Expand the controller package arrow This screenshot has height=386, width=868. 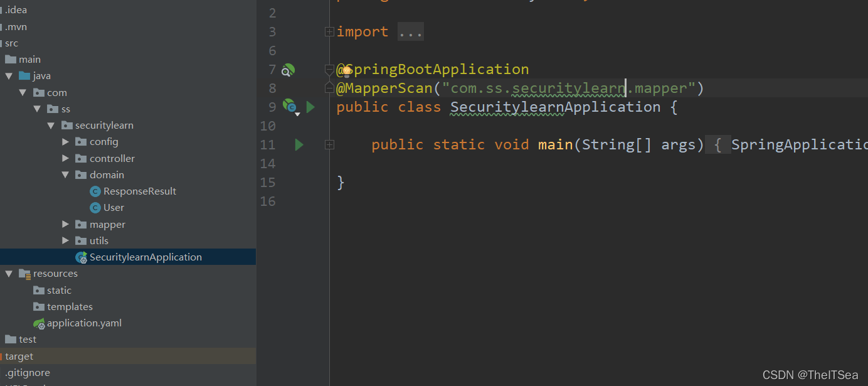click(65, 158)
